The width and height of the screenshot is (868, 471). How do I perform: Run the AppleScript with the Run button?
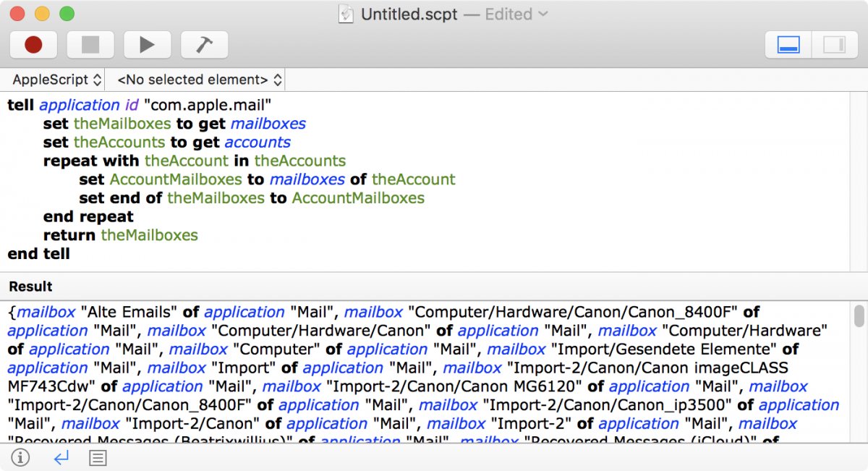[x=148, y=44]
